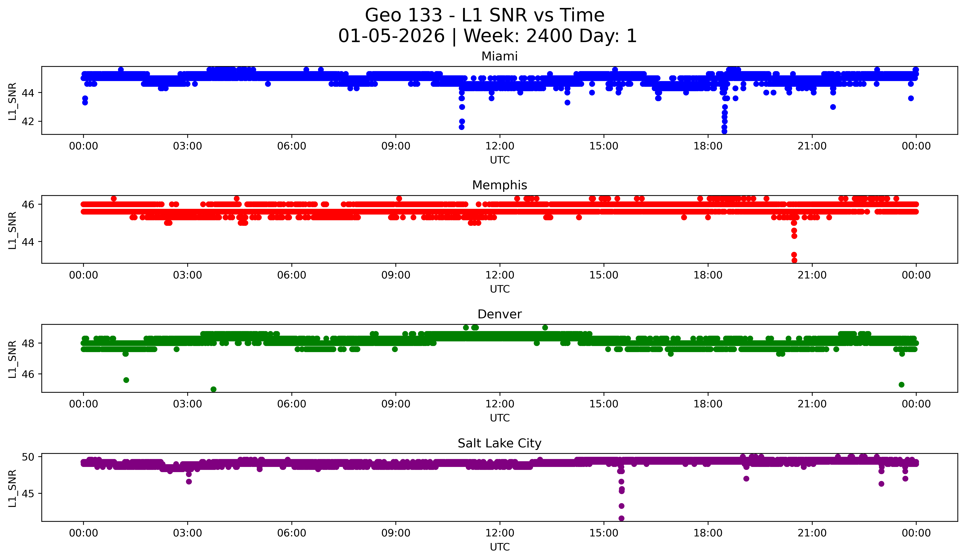Click the 42 y-axis tick of the Miami plot
Image resolution: width=965 pixels, height=560 pixels.
pyautogui.click(x=28, y=122)
